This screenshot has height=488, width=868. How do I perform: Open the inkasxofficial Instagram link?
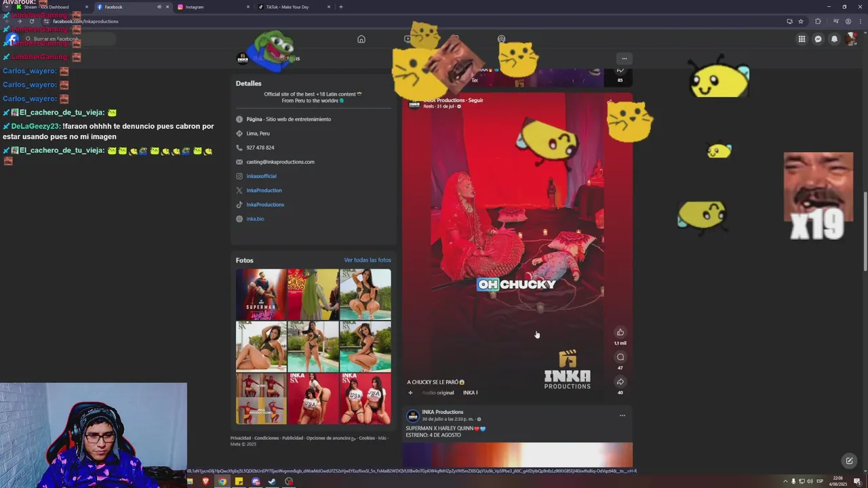tap(261, 176)
